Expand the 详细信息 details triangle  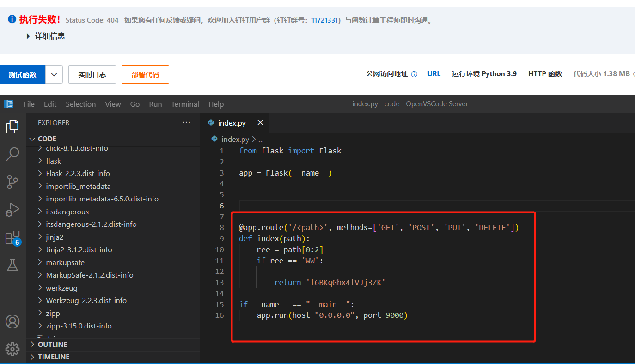(x=29, y=36)
